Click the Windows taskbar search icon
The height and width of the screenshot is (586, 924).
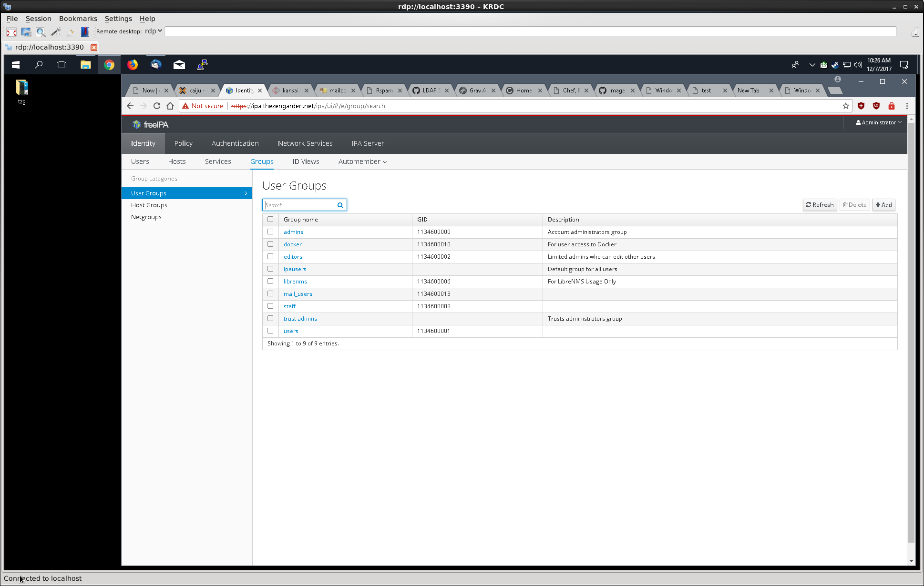[39, 65]
